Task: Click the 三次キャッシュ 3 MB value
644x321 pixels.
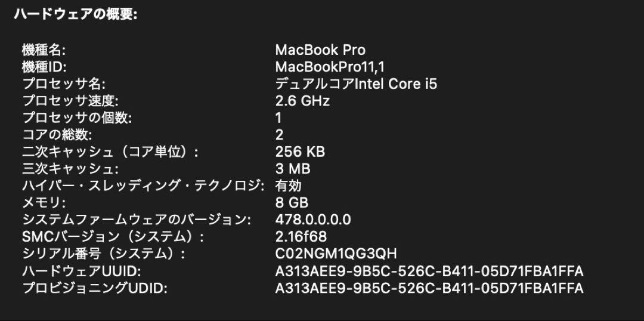Action: point(293,169)
